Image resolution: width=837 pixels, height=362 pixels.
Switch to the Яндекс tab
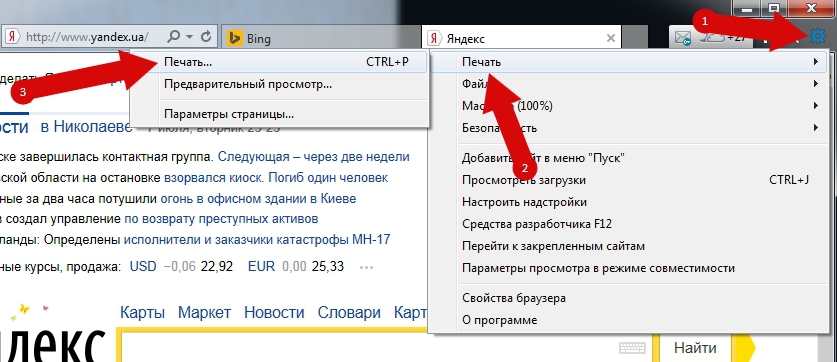pos(523,38)
